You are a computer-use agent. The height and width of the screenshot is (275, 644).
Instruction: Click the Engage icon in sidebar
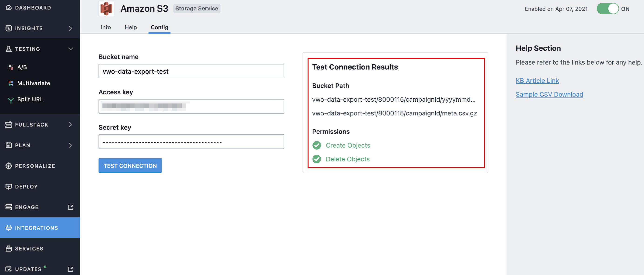coord(9,207)
